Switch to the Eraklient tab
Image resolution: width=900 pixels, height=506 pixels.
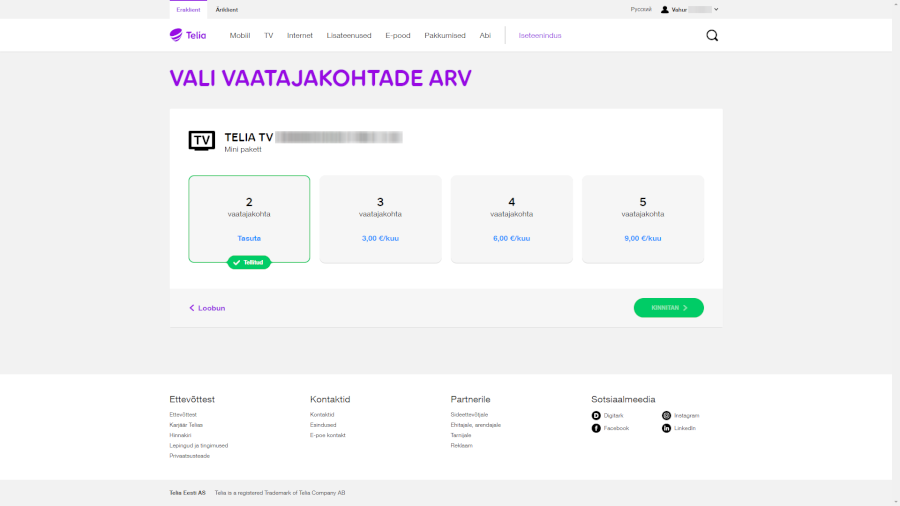pyautogui.click(x=188, y=10)
